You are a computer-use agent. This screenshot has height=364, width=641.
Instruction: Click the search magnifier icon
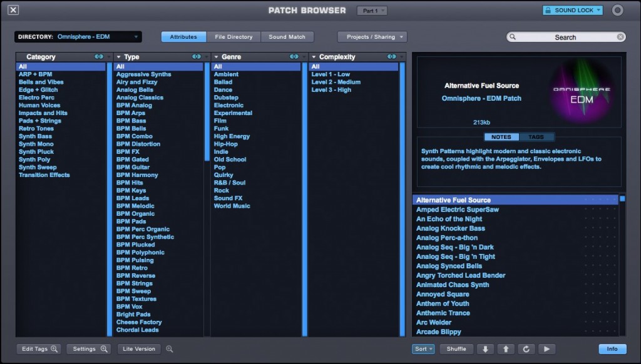coord(513,37)
